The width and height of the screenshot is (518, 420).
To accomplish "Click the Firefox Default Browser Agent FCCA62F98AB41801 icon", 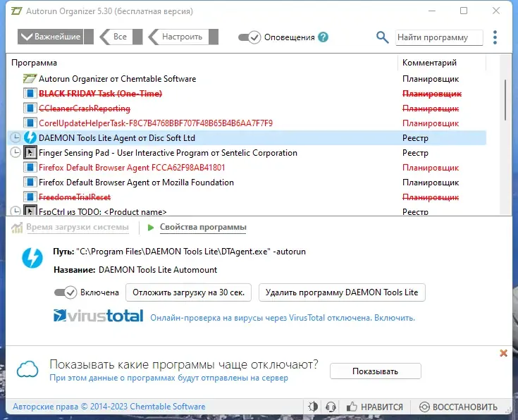I will tap(30, 168).
